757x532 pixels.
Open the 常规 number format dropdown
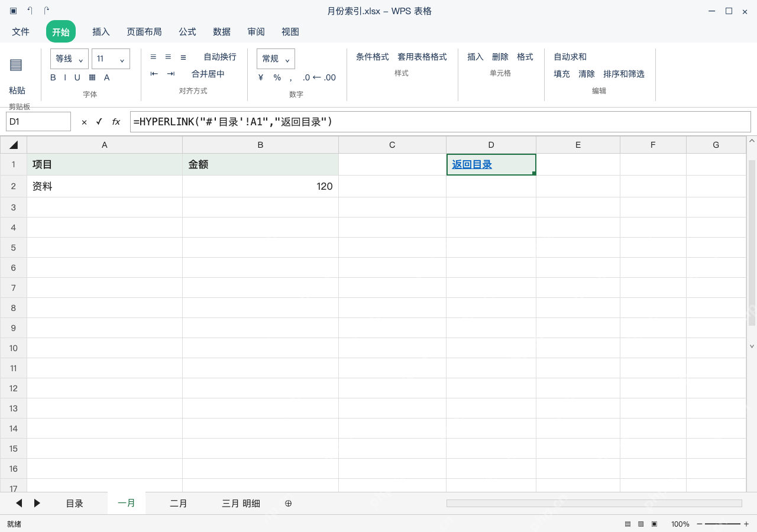pyautogui.click(x=276, y=59)
